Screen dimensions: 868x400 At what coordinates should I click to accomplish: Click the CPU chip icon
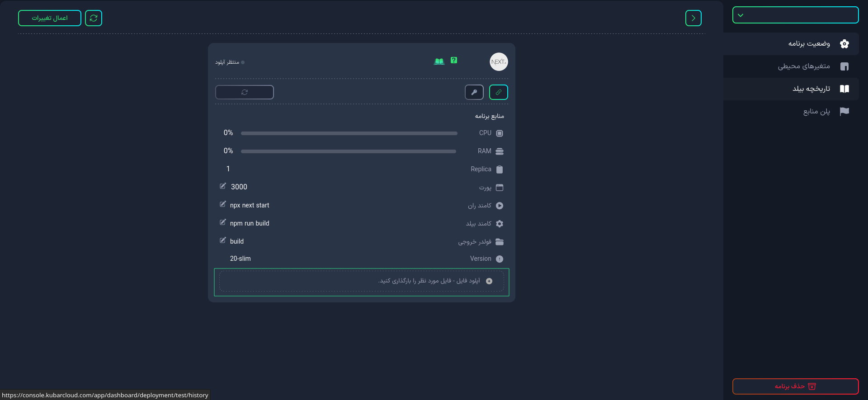click(x=500, y=133)
